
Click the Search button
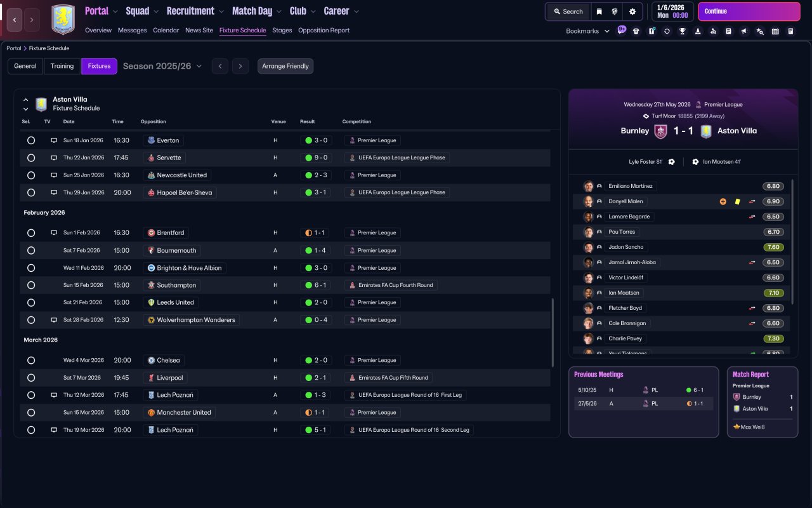pyautogui.click(x=568, y=11)
